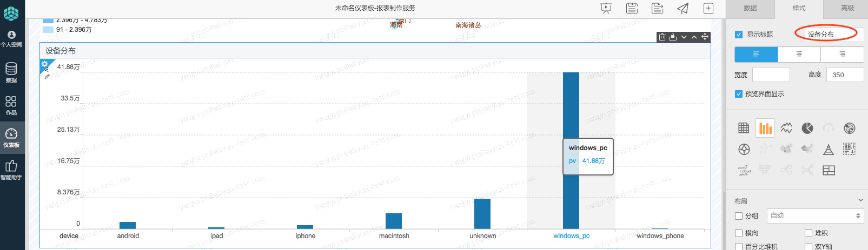Click the preview presentation icon in top toolbar

606,8
